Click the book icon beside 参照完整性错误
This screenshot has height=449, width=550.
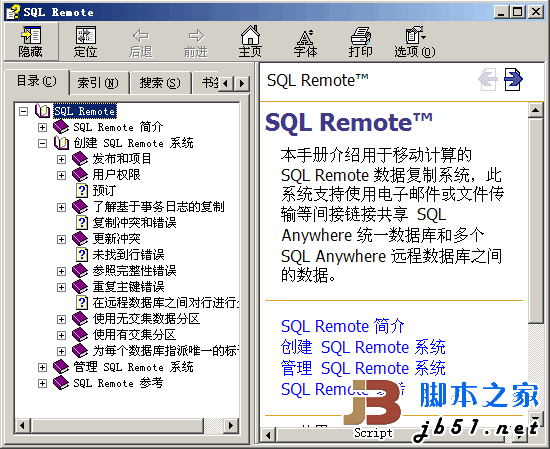coord(80,270)
